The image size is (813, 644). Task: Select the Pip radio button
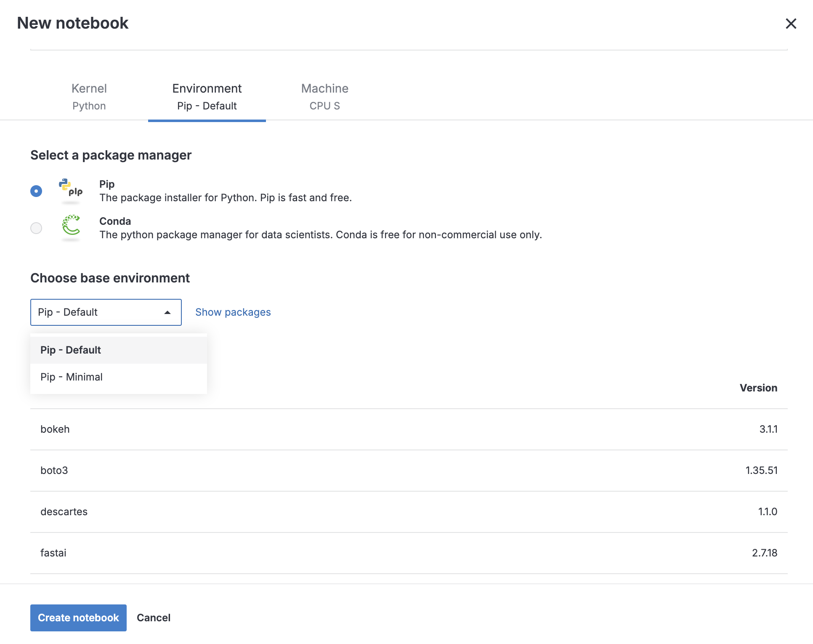click(36, 191)
